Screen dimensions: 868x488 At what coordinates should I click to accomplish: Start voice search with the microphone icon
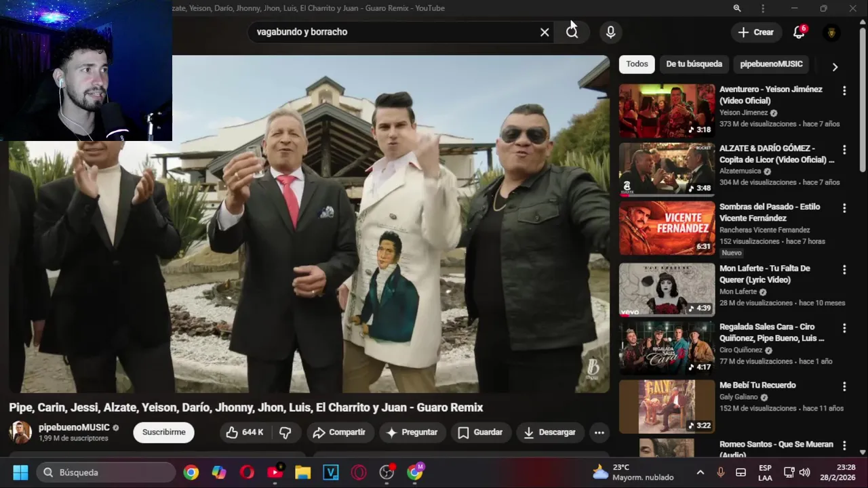611,32
